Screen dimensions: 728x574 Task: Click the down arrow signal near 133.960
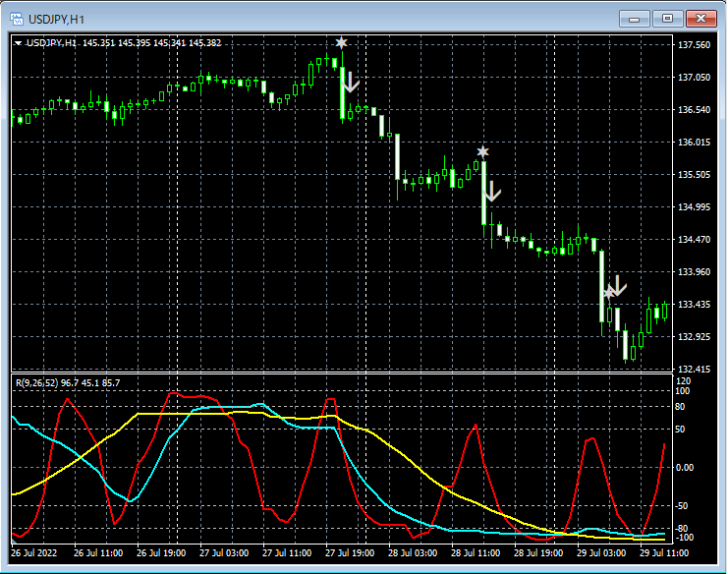[x=618, y=285]
